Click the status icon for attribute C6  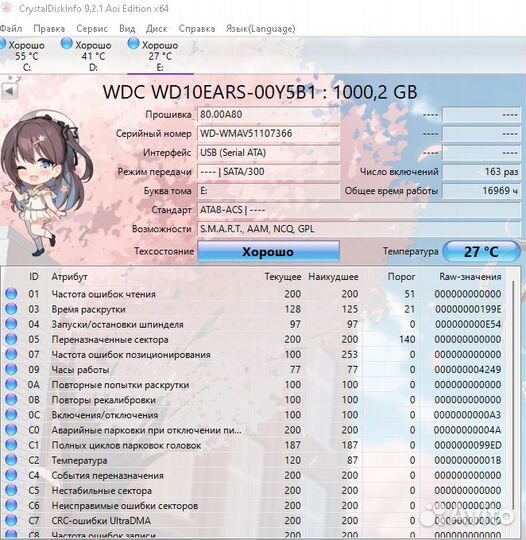[11, 506]
